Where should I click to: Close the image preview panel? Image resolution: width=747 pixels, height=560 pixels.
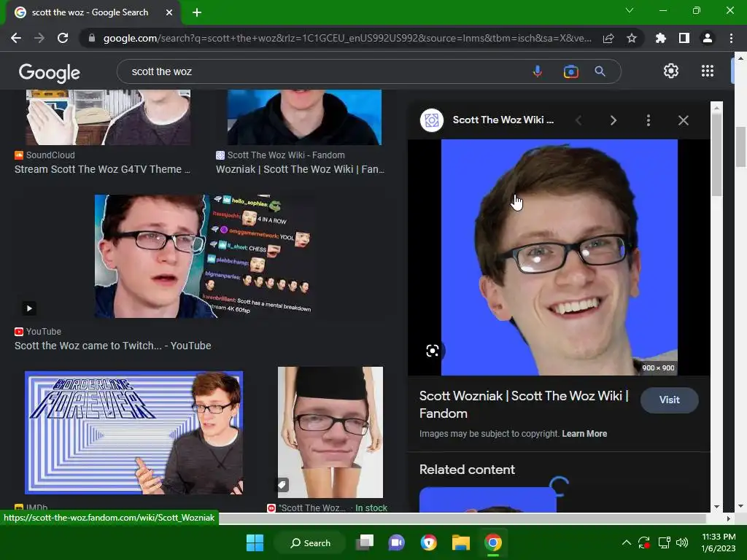(x=683, y=120)
